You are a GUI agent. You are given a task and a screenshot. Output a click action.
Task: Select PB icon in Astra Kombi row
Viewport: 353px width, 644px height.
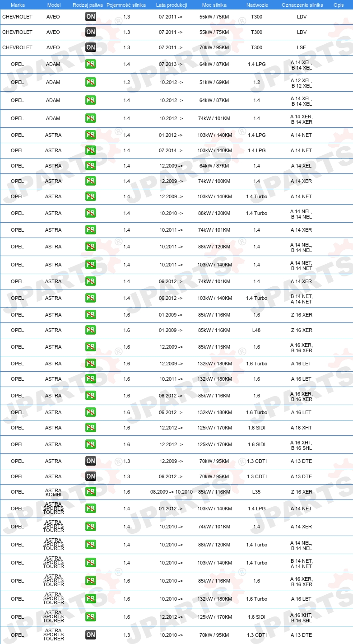click(x=91, y=492)
